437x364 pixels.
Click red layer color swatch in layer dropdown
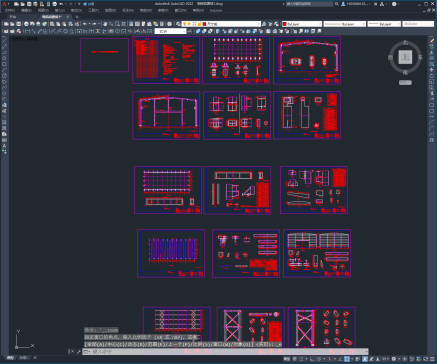[x=204, y=24]
